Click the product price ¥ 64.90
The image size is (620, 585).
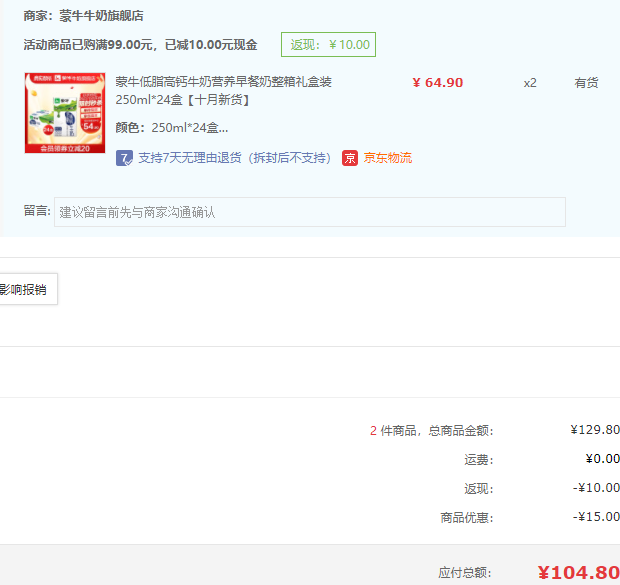point(437,83)
